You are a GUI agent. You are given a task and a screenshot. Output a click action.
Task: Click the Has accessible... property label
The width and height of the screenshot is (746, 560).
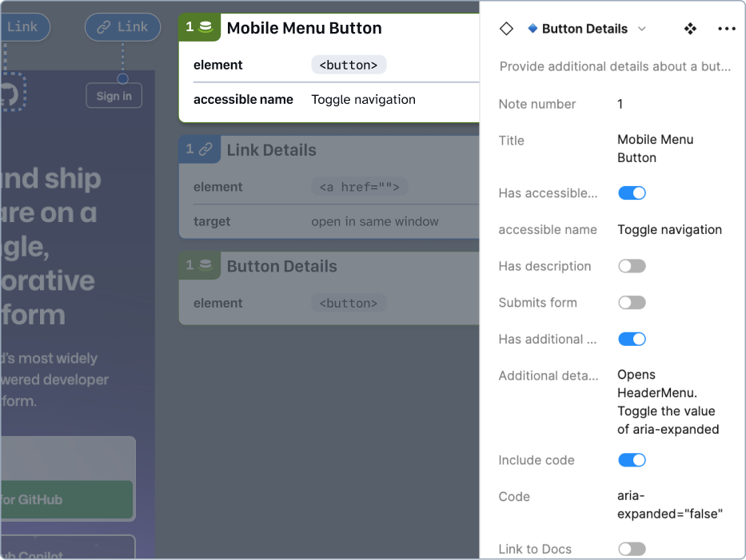548,193
